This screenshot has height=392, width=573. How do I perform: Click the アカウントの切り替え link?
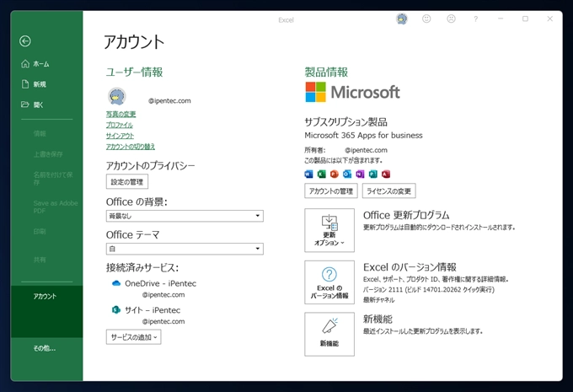tap(131, 147)
